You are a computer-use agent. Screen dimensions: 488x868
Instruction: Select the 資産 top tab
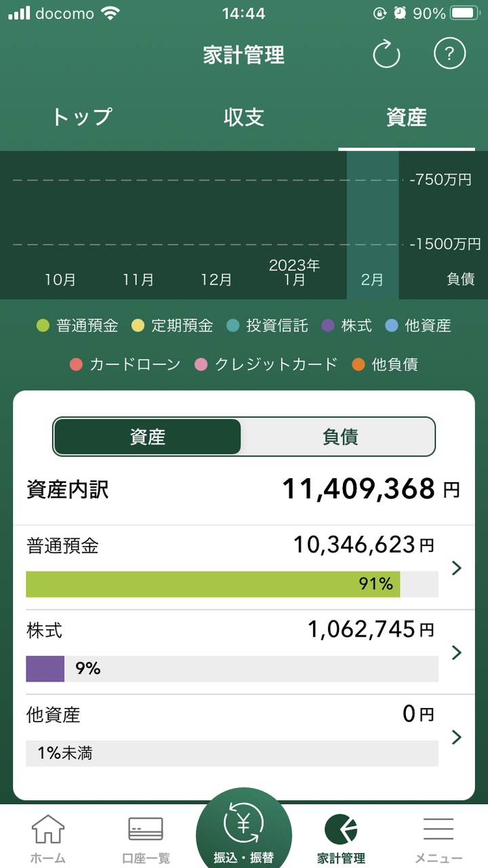click(406, 117)
